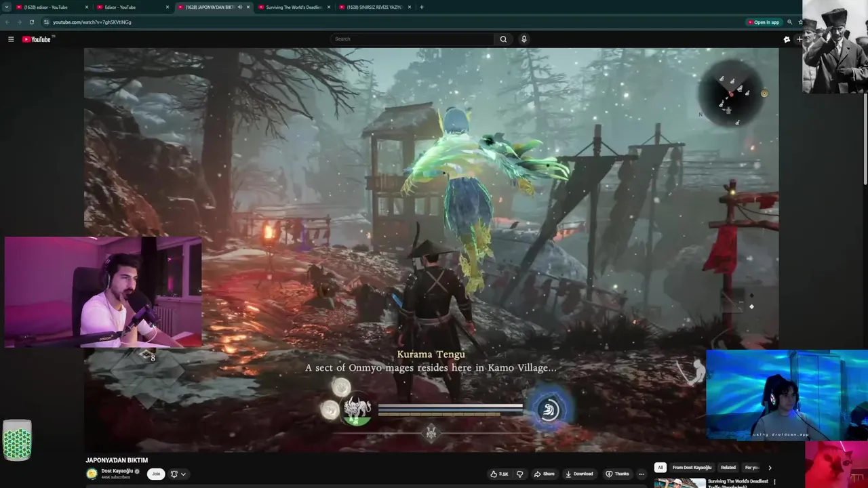The height and width of the screenshot is (488, 868).
Task: Open the zoom magnifier icon in address bar
Action: coord(790,22)
